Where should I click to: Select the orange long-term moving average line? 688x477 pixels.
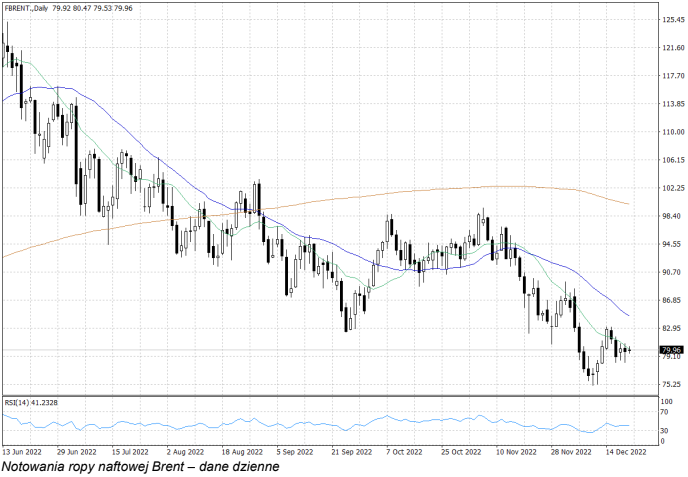pyautogui.click(x=400, y=192)
